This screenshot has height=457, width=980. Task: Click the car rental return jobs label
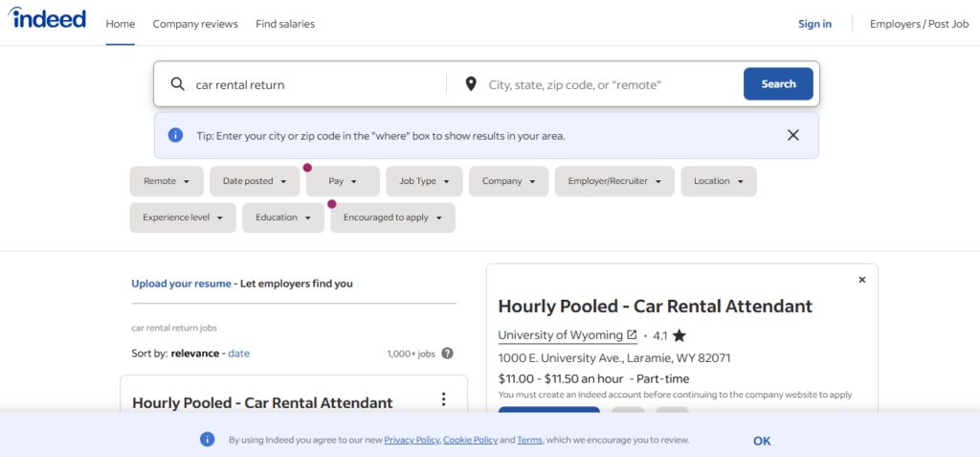(174, 328)
